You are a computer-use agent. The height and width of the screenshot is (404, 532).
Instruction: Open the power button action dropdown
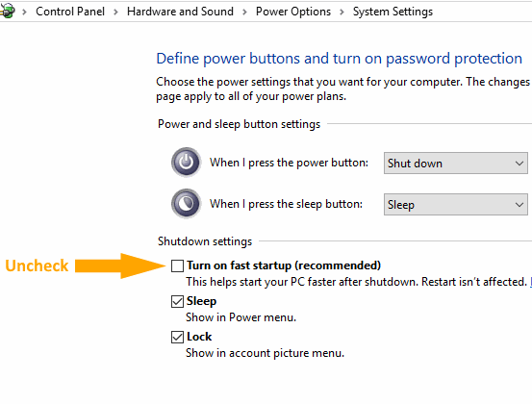click(456, 164)
